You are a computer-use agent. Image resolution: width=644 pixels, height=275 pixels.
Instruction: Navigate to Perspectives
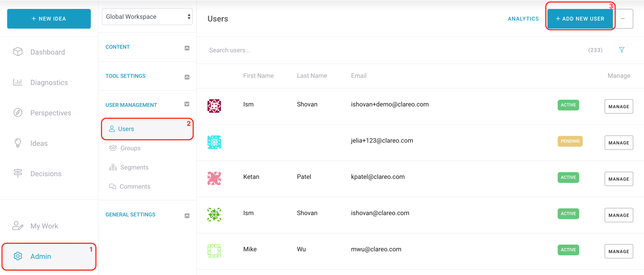51,113
